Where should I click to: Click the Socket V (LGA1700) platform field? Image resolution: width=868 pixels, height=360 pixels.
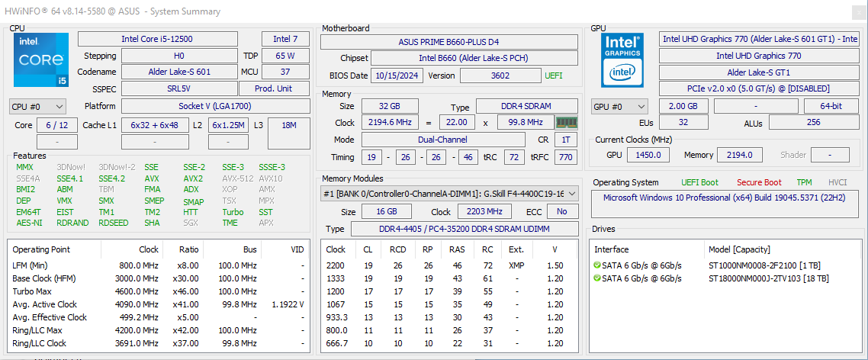215,106
